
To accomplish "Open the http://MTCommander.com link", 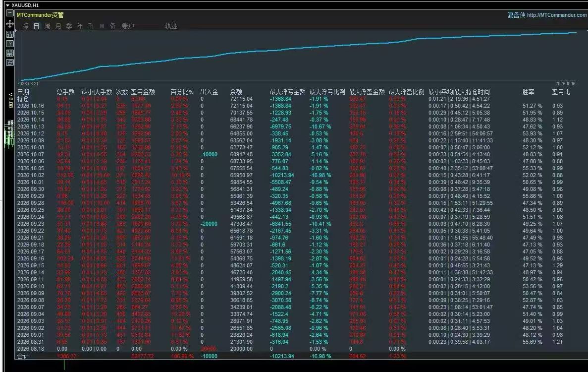I will [556, 15].
